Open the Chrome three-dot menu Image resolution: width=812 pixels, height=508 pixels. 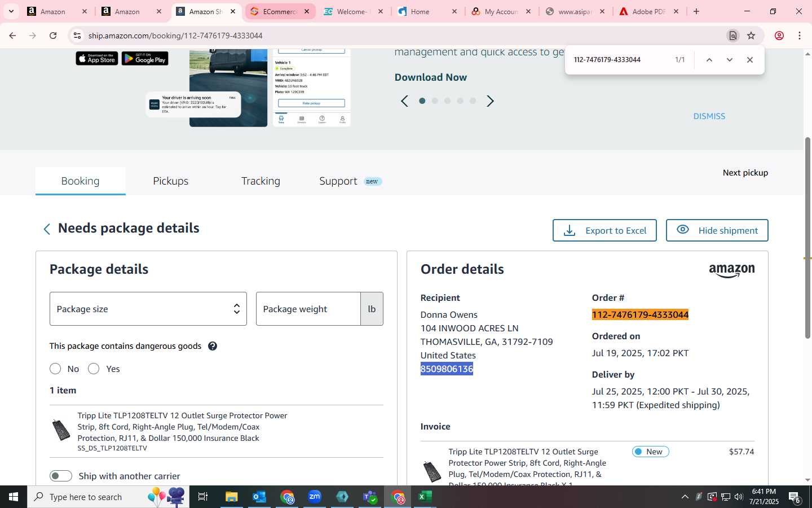(800, 36)
